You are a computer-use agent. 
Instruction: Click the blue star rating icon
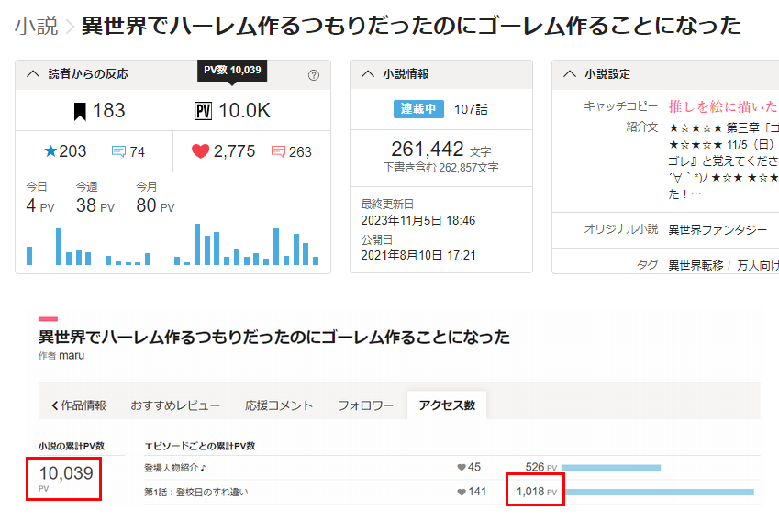[x=51, y=151]
